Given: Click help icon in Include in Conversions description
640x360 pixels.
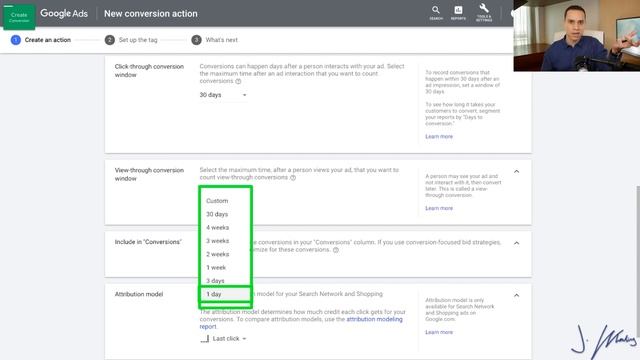Looking at the screenshot, I should pyautogui.click(x=336, y=250).
